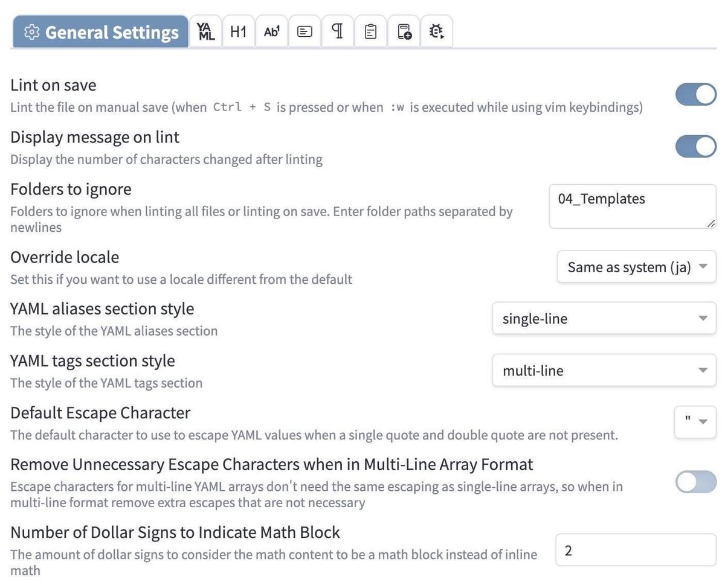
Task: Open the General Settings tab
Action: coord(100,32)
